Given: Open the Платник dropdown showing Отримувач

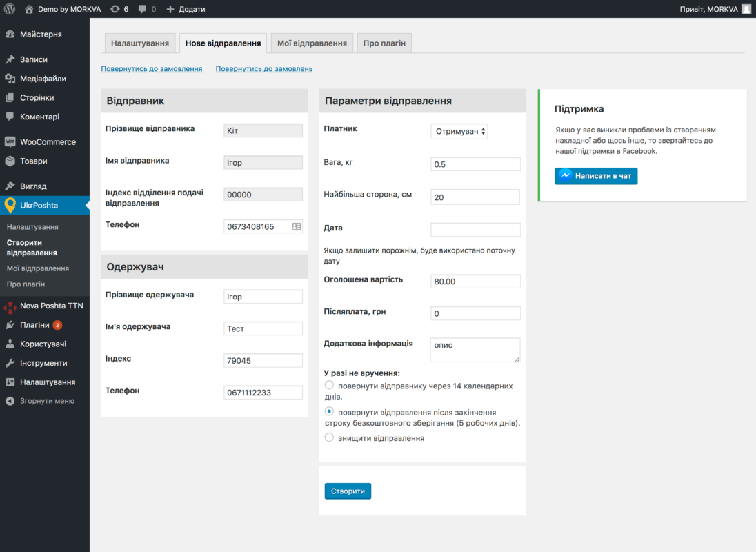Looking at the screenshot, I should coord(459,131).
